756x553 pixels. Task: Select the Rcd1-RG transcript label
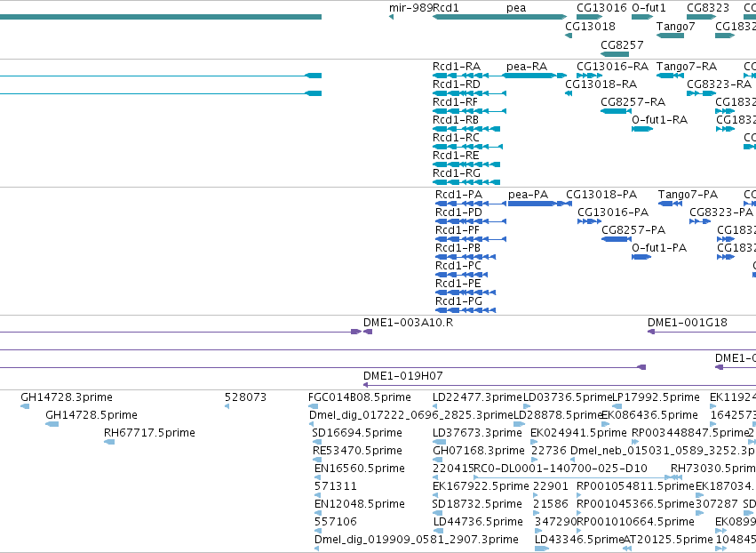(457, 173)
